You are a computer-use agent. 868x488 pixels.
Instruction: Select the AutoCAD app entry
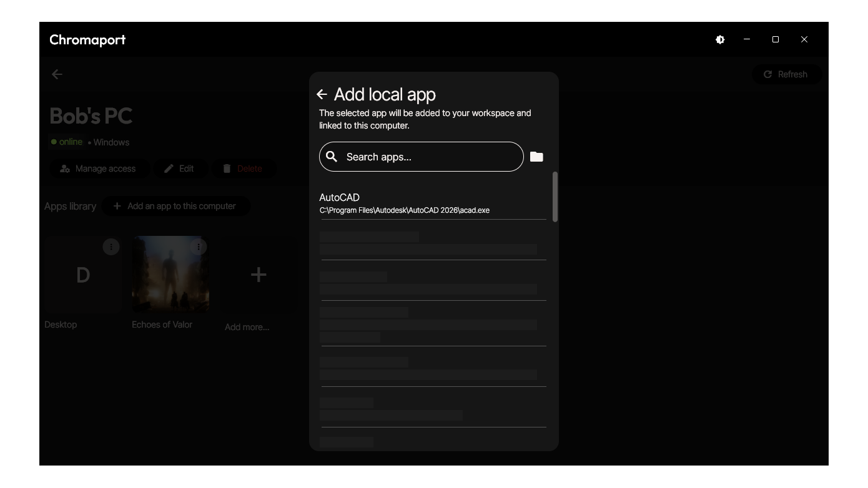tap(433, 203)
